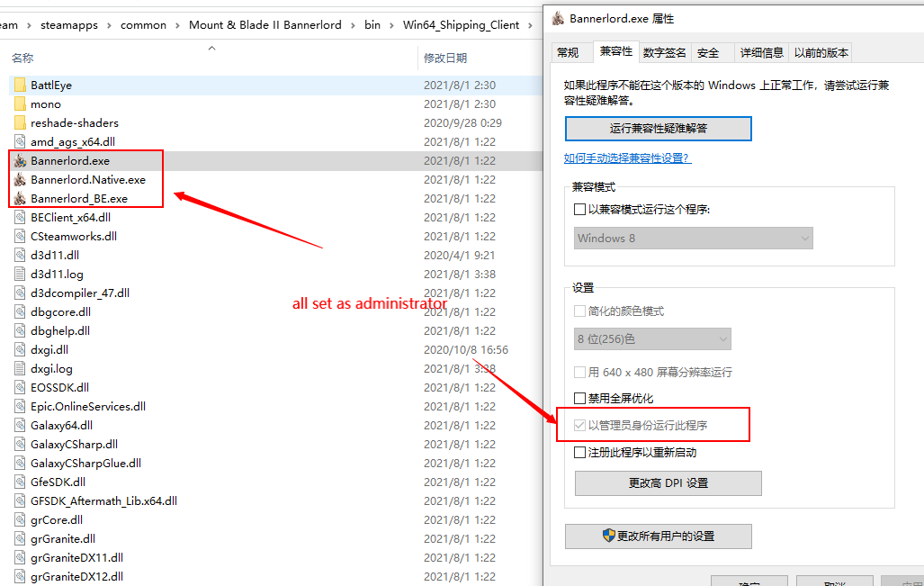Screen dimensions: 924x586
Task: Navigate to steamapps in the address bar
Action: [x=69, y=25]
